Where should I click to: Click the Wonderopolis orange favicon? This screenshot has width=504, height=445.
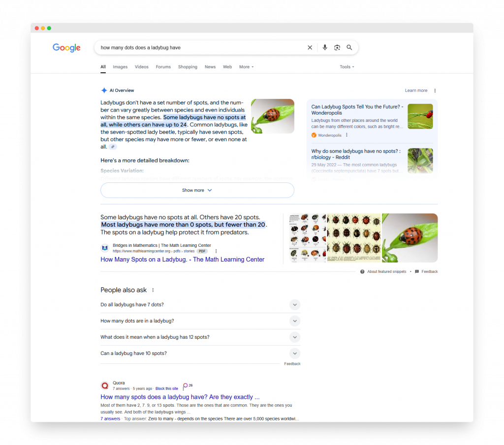[x=314, y=135]
